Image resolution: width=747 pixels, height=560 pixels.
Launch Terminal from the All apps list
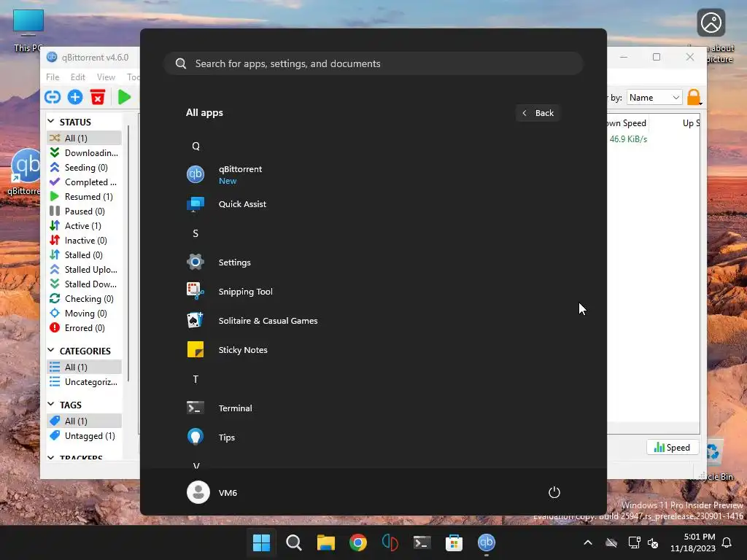coord(236,408)
